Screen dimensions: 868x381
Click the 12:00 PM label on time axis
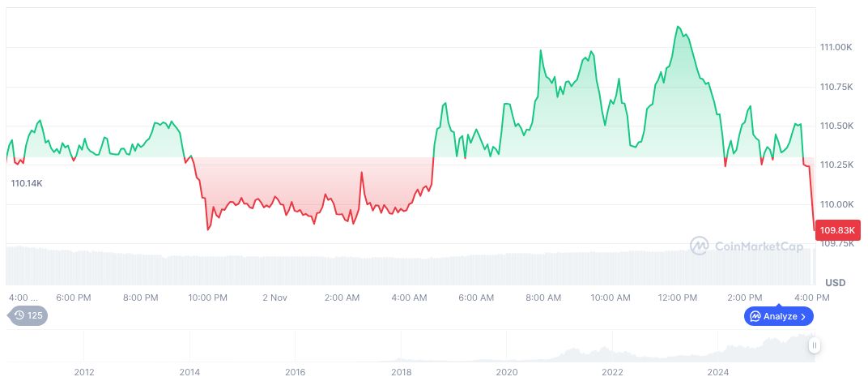pos(678,298)
